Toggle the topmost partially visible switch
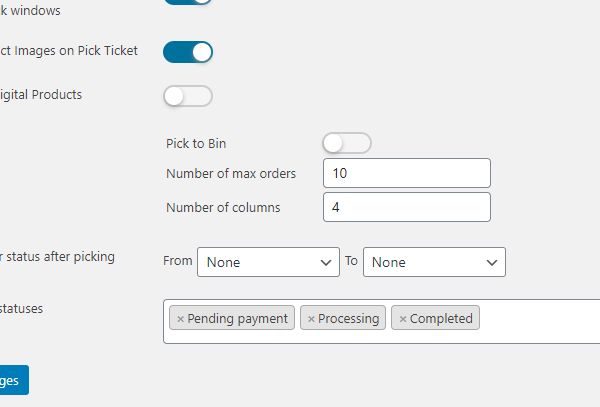 [188, 2]
